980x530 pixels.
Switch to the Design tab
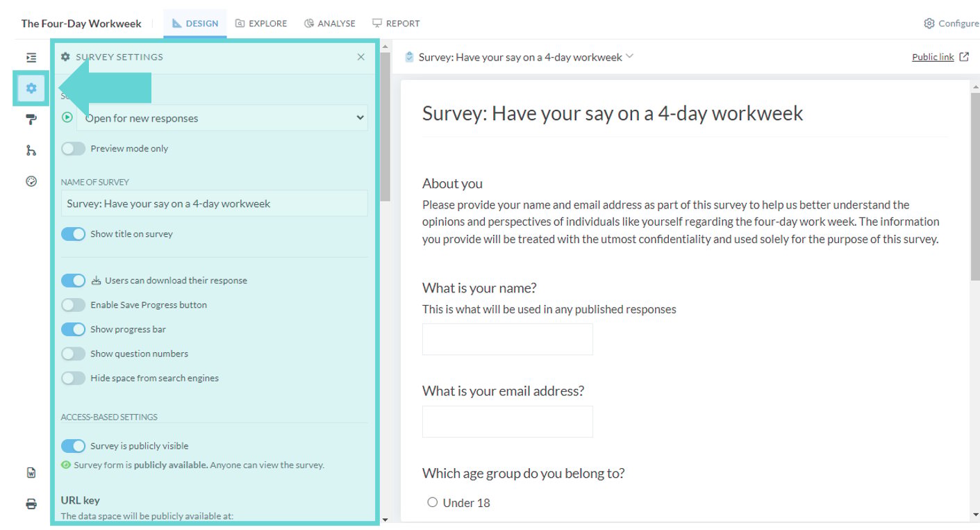(x=195, y=24)
